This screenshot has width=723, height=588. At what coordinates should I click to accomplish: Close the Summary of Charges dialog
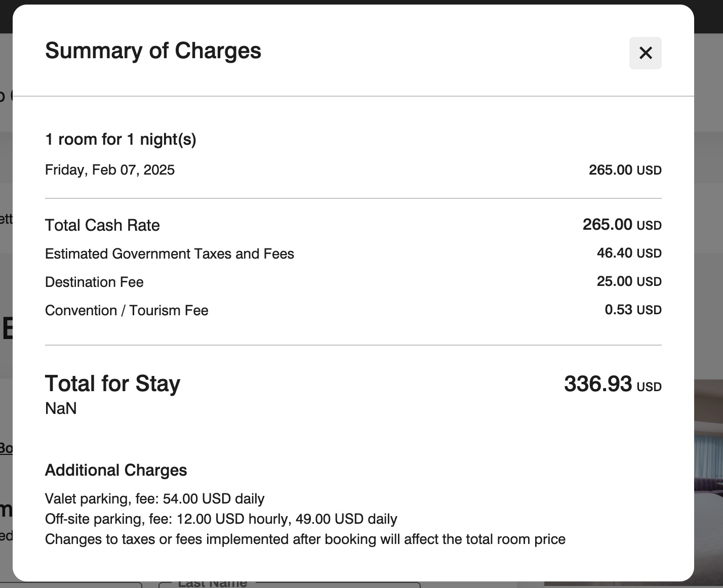tap(645, 53)
